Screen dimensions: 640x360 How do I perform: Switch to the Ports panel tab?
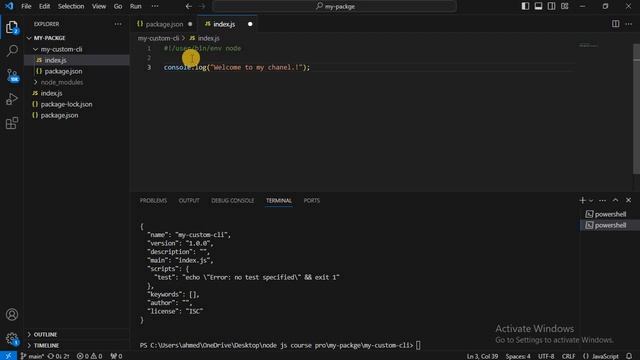click(x=311, y=200)
